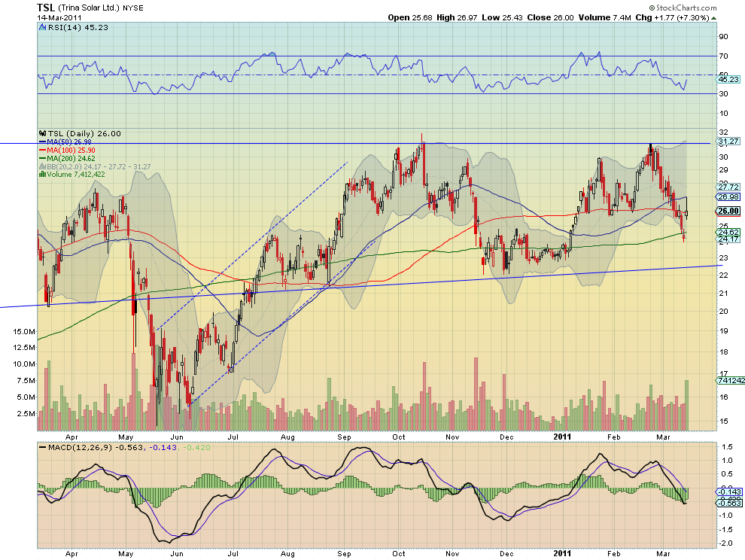Image resolution: width=745 pixels, height=560 pixels.
Task: Click the black MACD legend line icon
Action: coord(42,447)
